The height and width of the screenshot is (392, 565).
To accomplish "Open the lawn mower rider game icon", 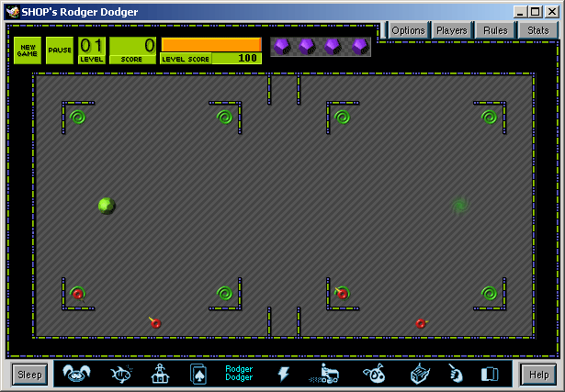I will (x=324, y=374).
